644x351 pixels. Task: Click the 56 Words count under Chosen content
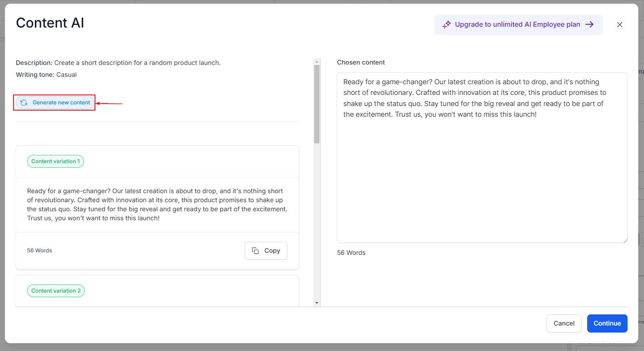351,253
